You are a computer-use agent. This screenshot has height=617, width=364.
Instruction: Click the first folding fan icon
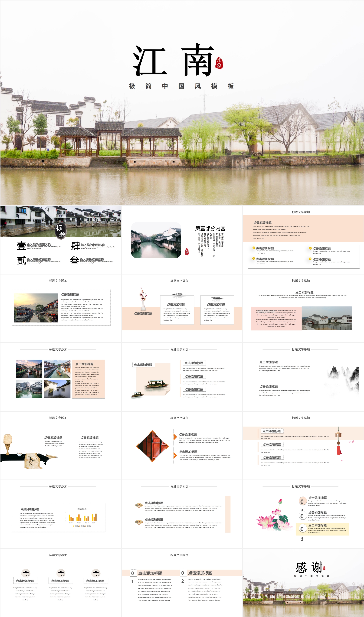coord(139,505)
